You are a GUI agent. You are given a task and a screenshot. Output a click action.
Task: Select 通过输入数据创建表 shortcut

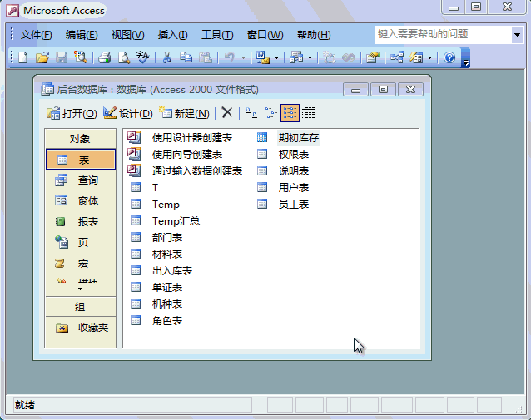pyautogui.click(x=186, y=170)
